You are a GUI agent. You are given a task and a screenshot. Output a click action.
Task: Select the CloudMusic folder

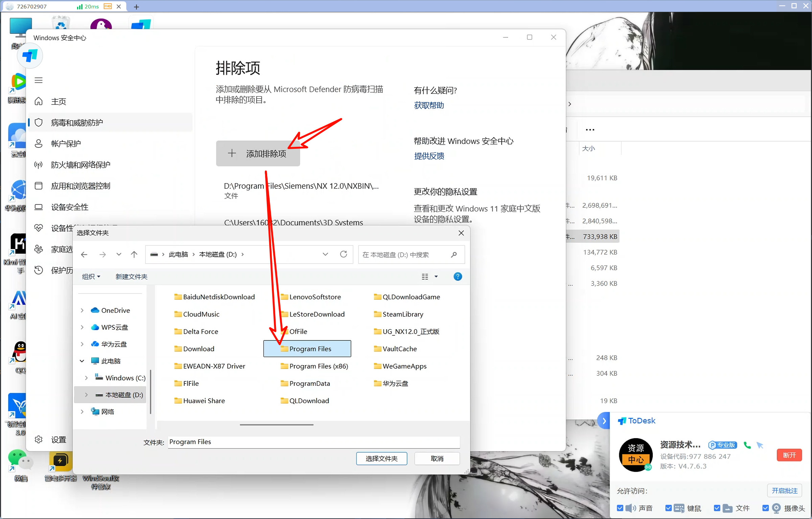click(x=197, y=314)
